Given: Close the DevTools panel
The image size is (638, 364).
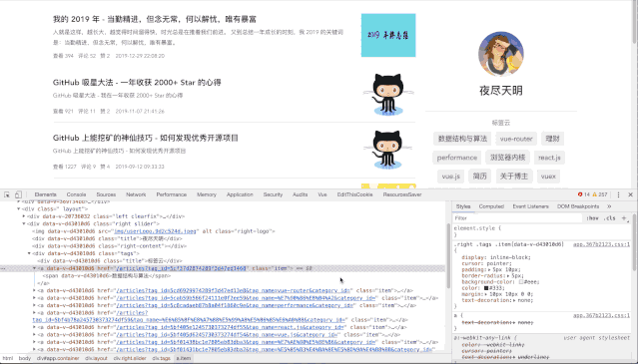Looking at the screenshot, I should coord(630,195).
